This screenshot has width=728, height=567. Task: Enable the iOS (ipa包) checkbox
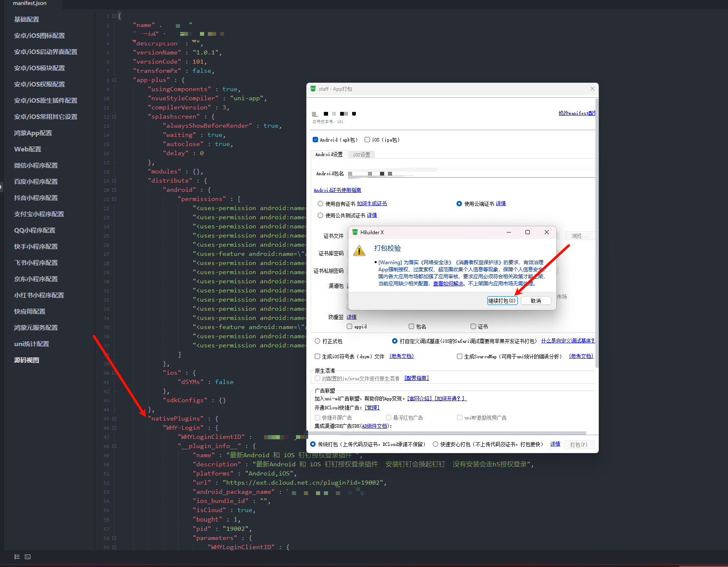point(367,140)
